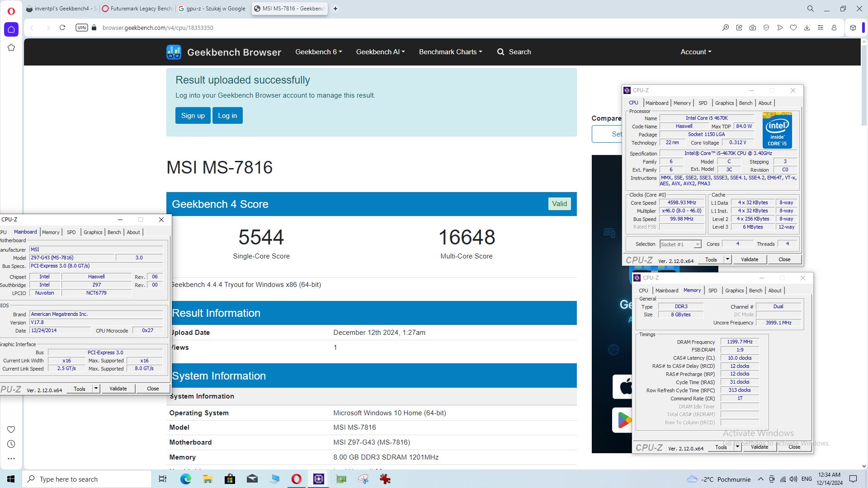Image resolution: width=868 pixels, height=488 pixels.
Task: Click the taskbar search box
Action: [x=87, y=479]
